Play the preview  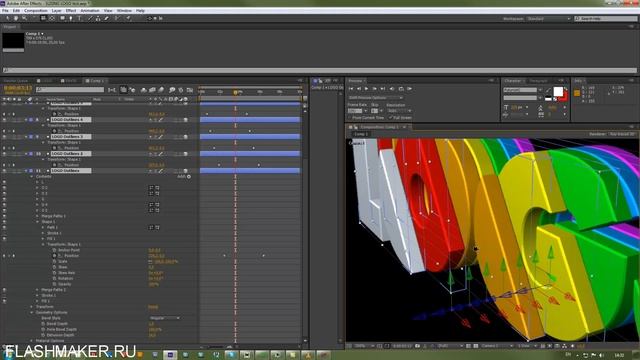367,89
